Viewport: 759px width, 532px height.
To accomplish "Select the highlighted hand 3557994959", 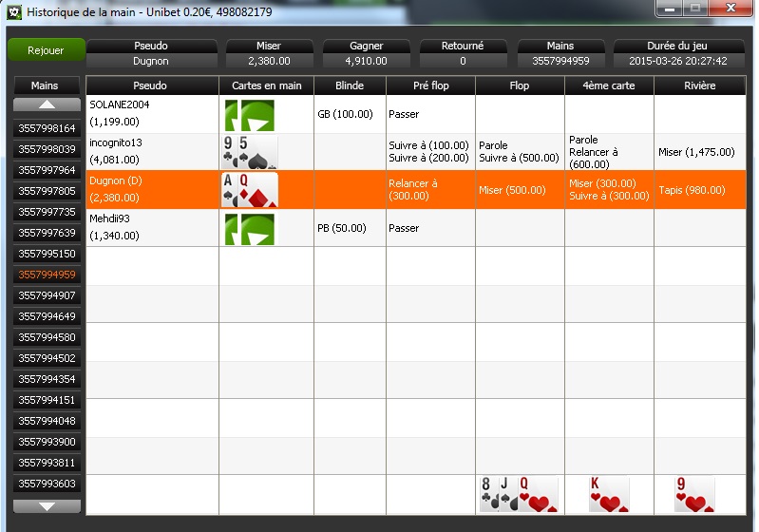I will tap(47, 275).
